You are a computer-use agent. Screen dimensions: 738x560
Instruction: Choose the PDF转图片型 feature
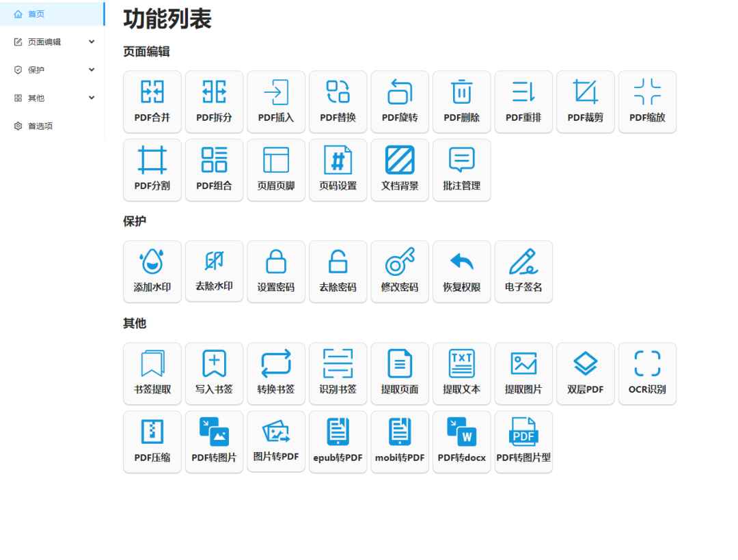[x=523, y=441]
